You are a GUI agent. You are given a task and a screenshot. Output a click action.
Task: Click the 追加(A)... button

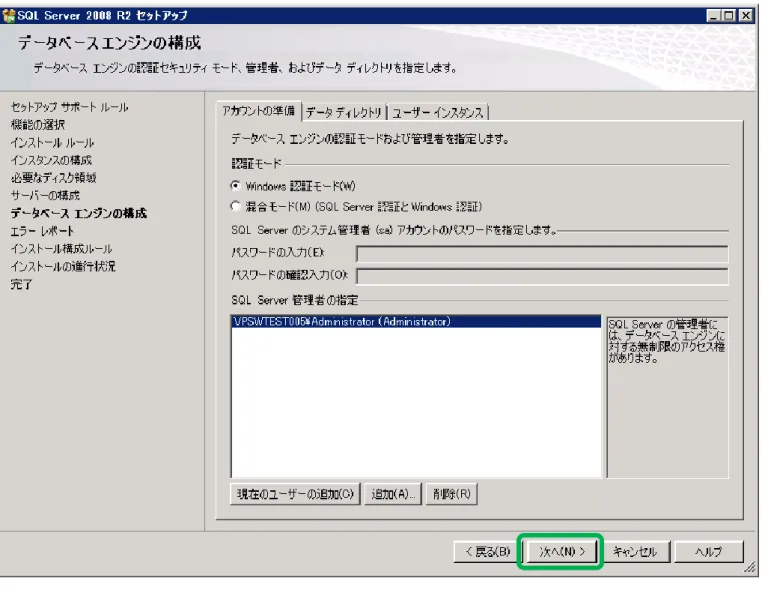[x=393, y=494]
